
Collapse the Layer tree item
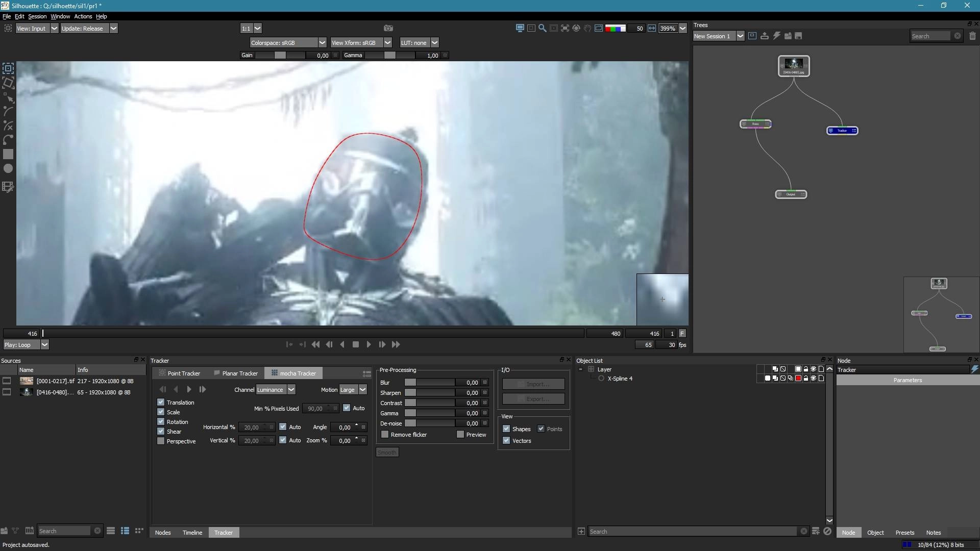coord(580,369)
